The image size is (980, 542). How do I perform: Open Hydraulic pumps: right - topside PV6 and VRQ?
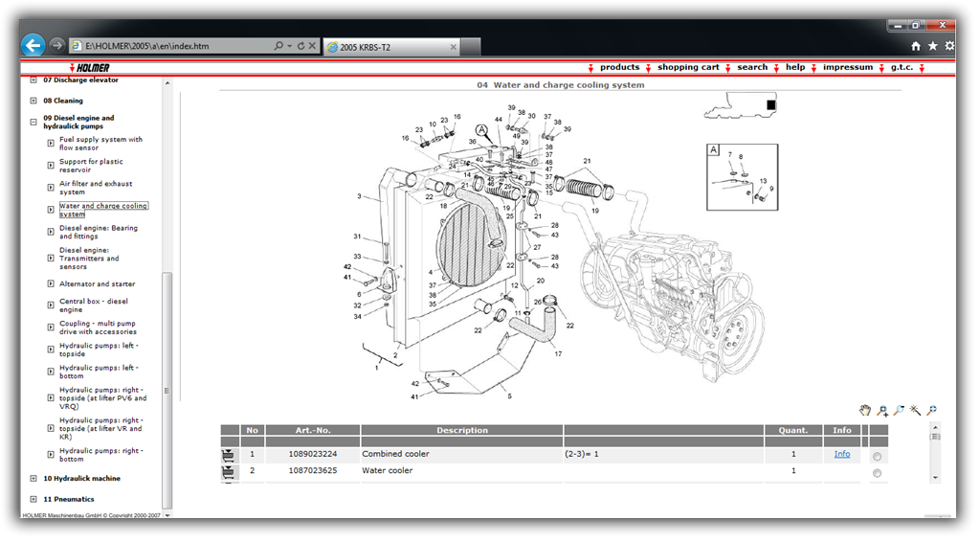pyautogui.click(x=103, y=398)
